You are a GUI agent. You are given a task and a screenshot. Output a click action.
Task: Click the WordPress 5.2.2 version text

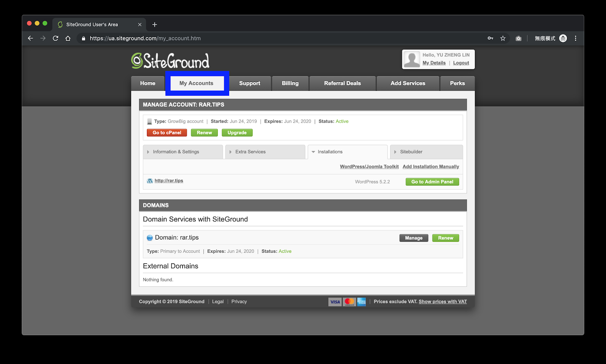pos(372,182)
